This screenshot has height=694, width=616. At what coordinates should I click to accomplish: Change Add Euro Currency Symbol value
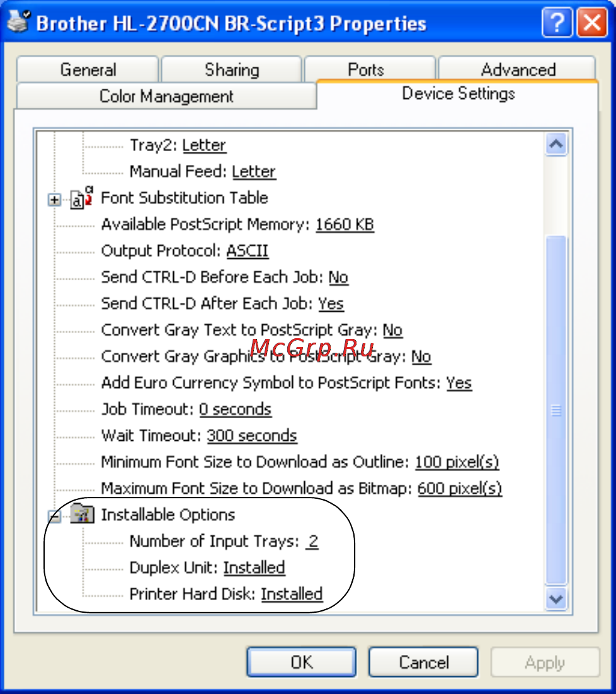tap(459, 383)
